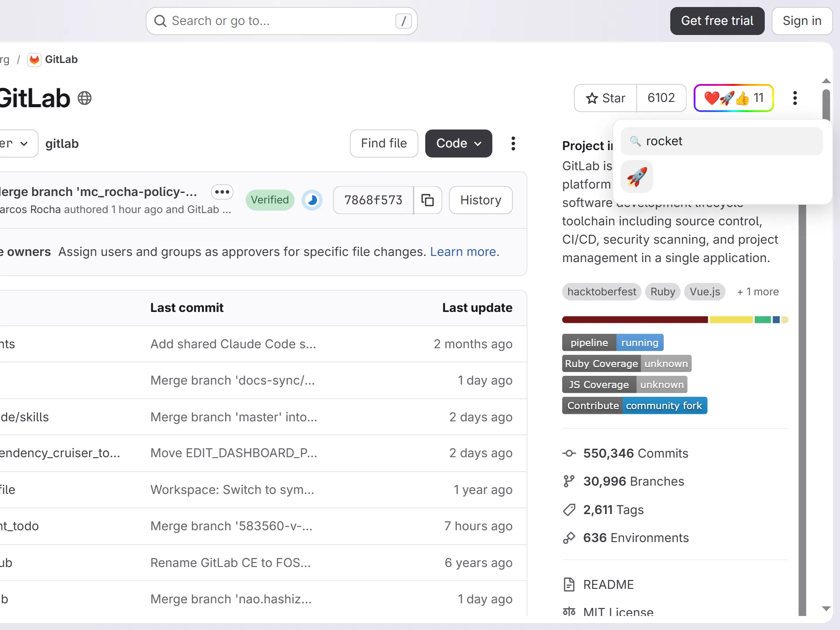This screenshot has width=840, height=630.
Task: Select the rocket emoji result
Action: [637, 177]
